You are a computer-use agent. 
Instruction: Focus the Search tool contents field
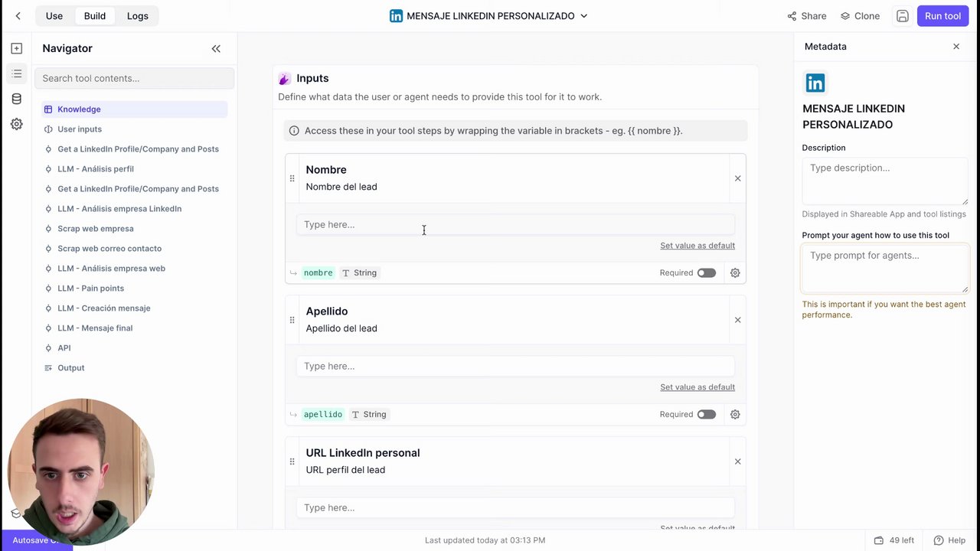tap(134, 78)
